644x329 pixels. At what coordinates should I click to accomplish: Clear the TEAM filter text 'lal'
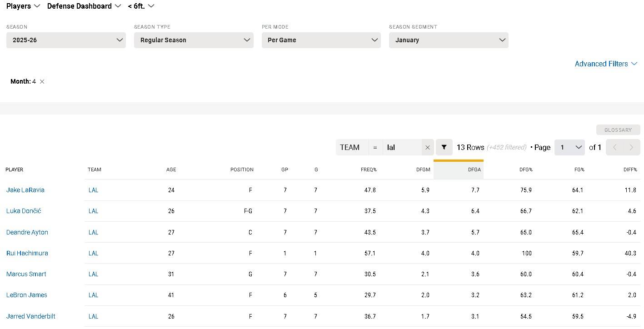[427, 148]
